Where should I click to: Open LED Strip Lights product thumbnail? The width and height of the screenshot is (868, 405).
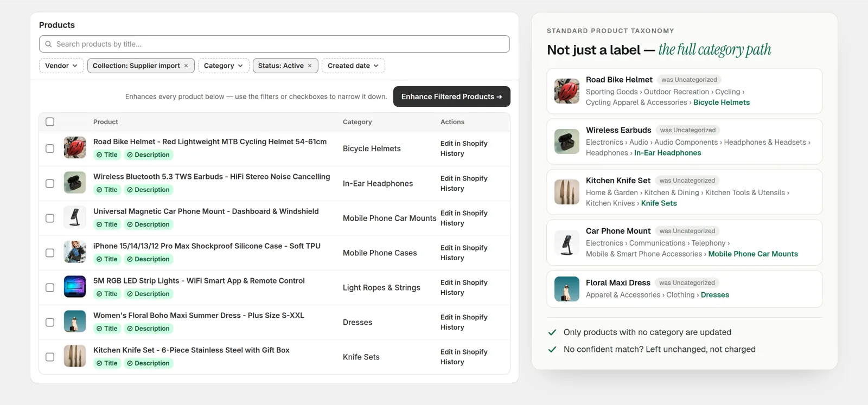[x=75, y=287]
